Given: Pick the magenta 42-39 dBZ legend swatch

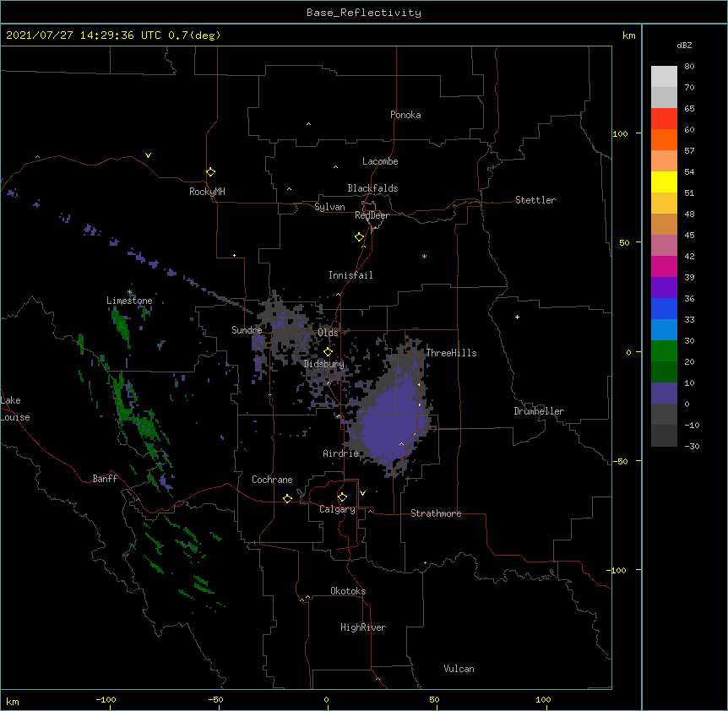Looking at the screenshot, I should point(664,266).
